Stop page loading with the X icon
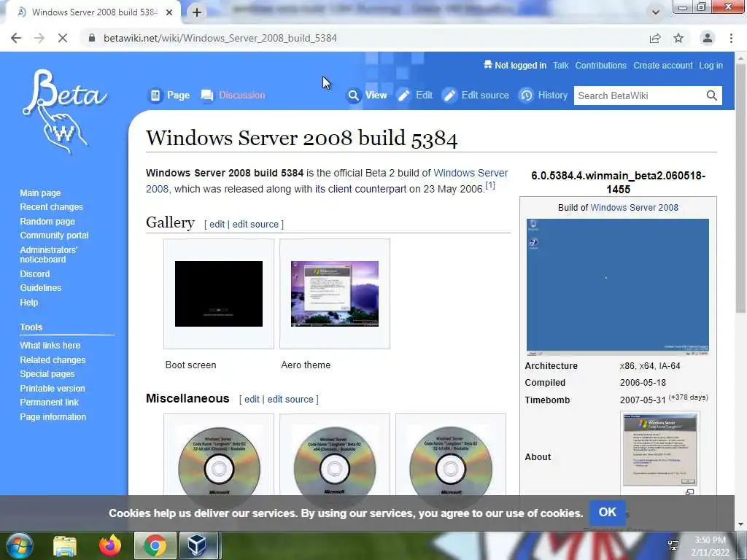Image resolution: width=747 pixels, height=560 pixels. pyautogui.click(x=63, y=38)
